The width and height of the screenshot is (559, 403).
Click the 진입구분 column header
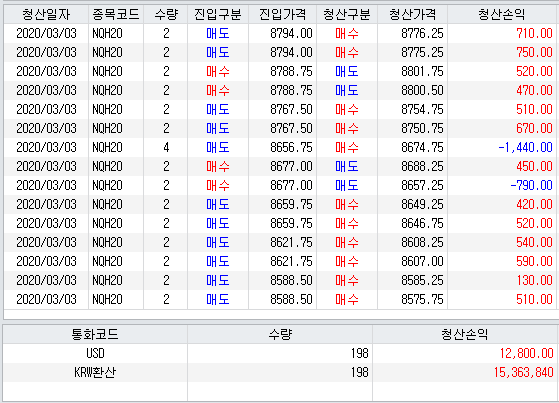(218, 14)
